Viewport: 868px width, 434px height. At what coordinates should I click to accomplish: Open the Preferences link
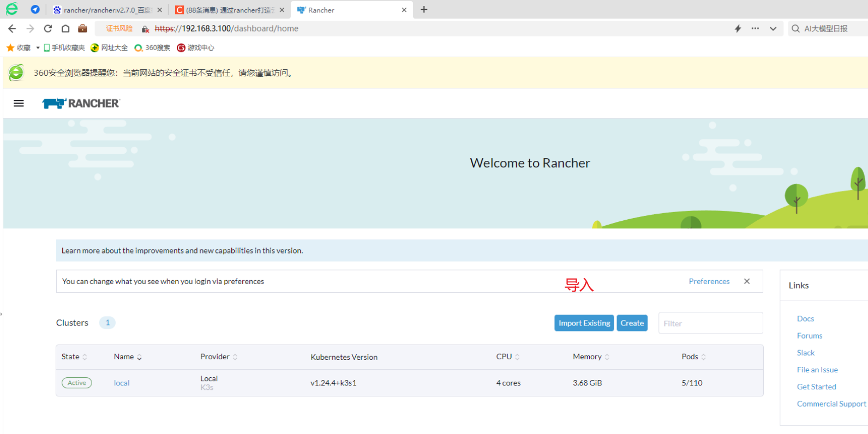[x=709, y=281]
